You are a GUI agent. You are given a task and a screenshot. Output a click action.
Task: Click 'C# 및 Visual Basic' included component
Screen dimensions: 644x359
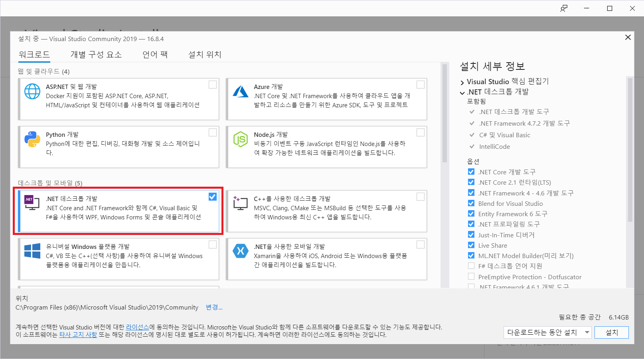(x=505, y=135)
